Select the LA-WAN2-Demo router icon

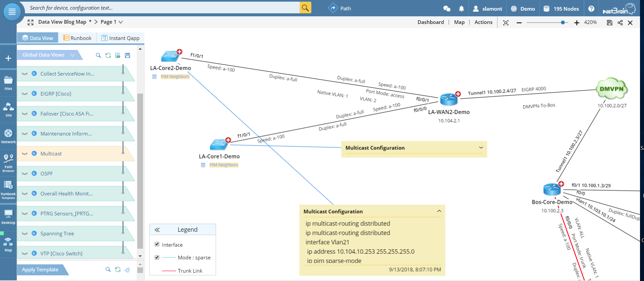[449, 100]
